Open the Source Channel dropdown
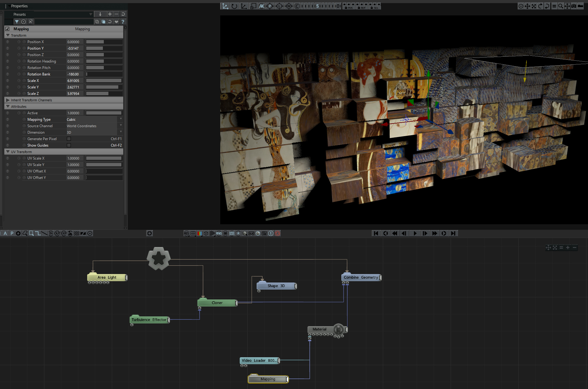Viewport: 588px width, 389px height. [94, 126]
